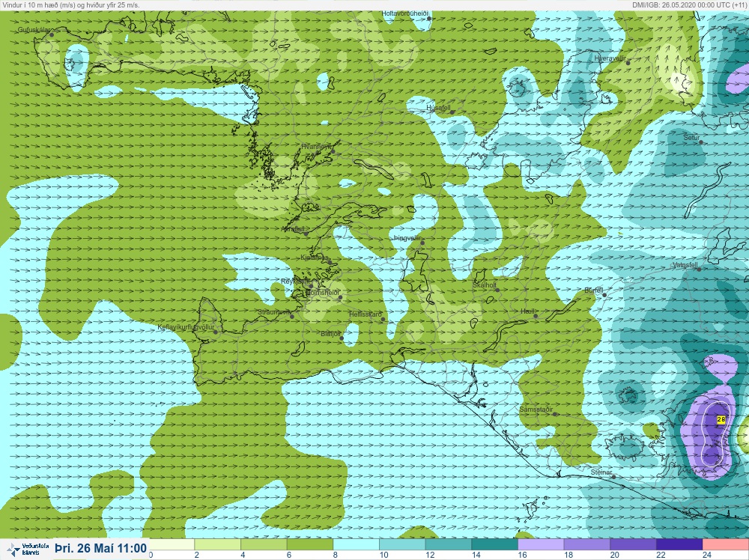The width and height of the screenshot is (749, 560).
Task: Click the legend value 24
Action: click(706, 555)
